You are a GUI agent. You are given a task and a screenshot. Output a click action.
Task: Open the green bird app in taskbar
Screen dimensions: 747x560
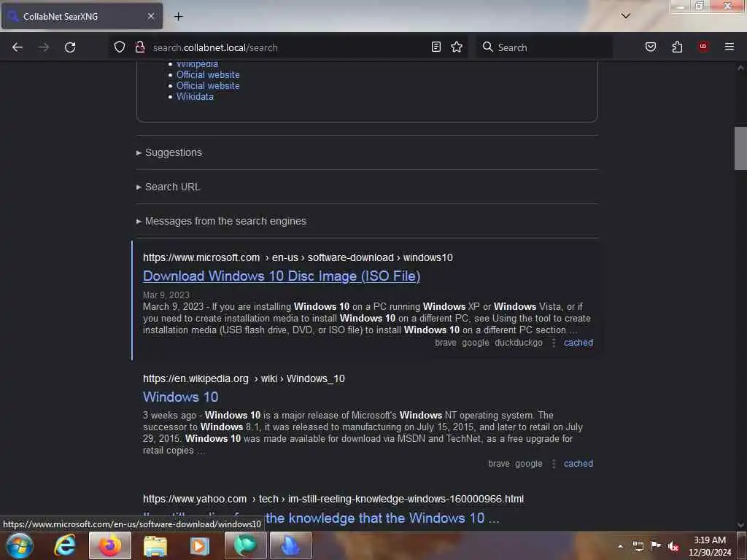(x=245, y=545)
